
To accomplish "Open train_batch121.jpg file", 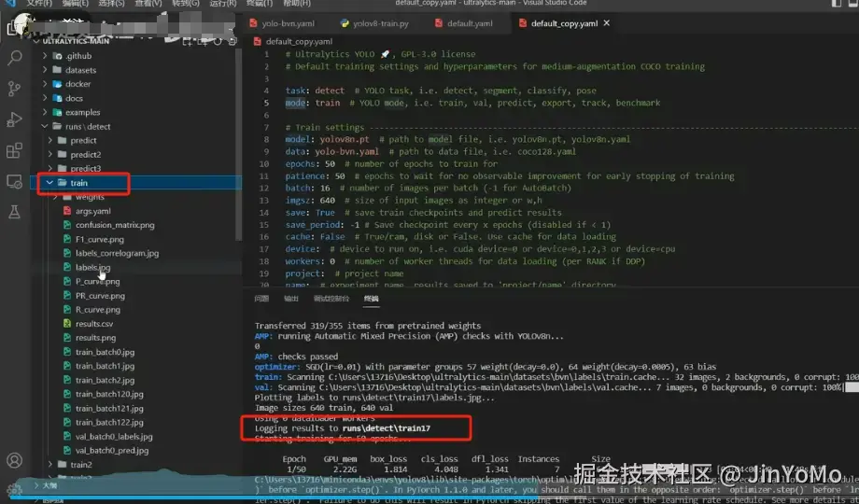I will (109, 408).
